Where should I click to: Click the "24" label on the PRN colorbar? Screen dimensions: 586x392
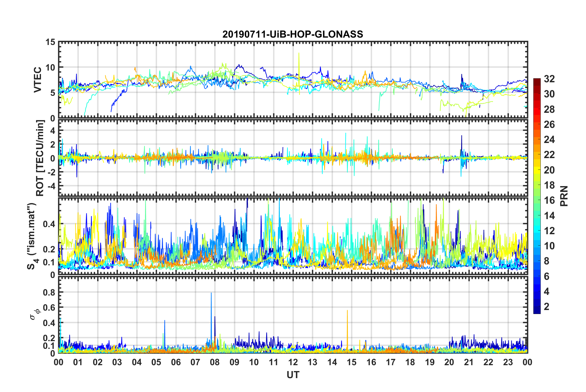click(549, 140)
